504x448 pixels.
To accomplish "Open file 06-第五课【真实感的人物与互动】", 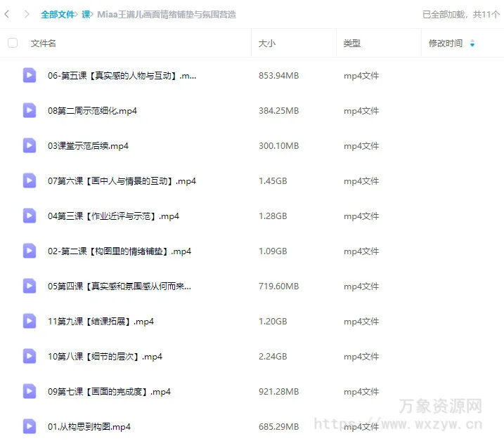I will 122,75.
